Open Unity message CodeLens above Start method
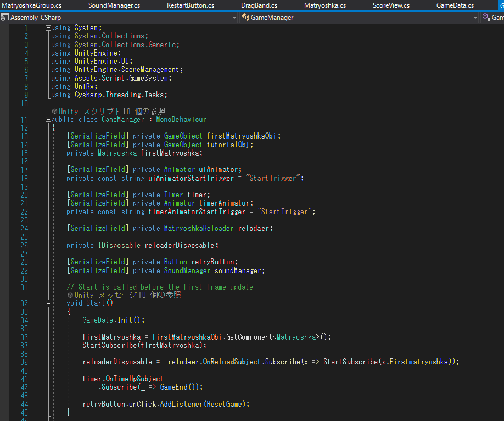The image size is (504, 421). [x=127, y=295]
